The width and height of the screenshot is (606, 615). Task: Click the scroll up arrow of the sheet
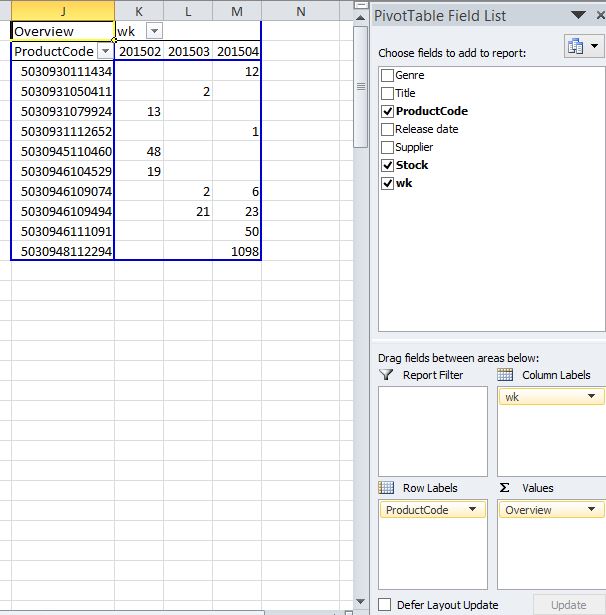[x=360, y=18]
